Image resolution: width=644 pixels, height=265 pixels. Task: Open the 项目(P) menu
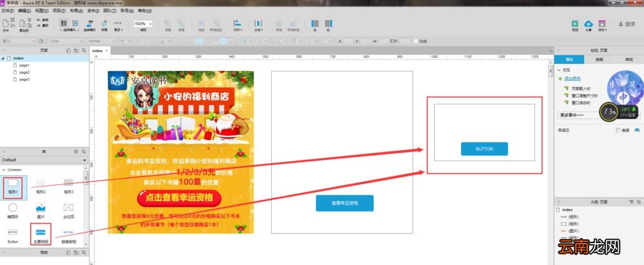59,11
